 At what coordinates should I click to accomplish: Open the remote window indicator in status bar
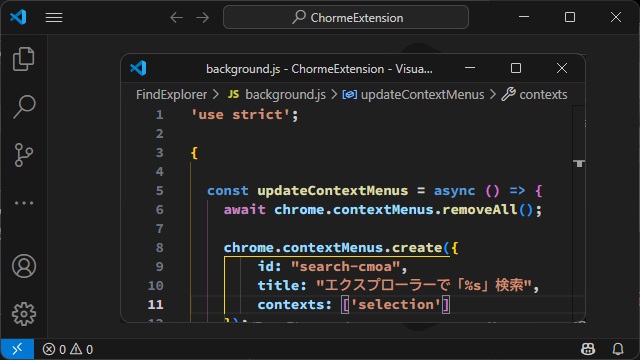pyautogui.click(x=17, y=349)
